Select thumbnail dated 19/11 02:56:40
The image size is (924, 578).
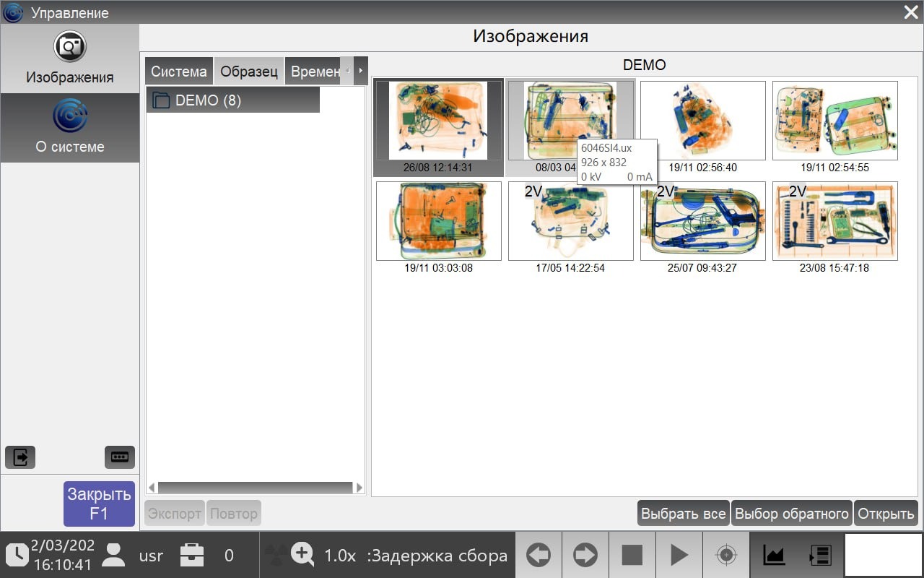[x=703, y=127]
